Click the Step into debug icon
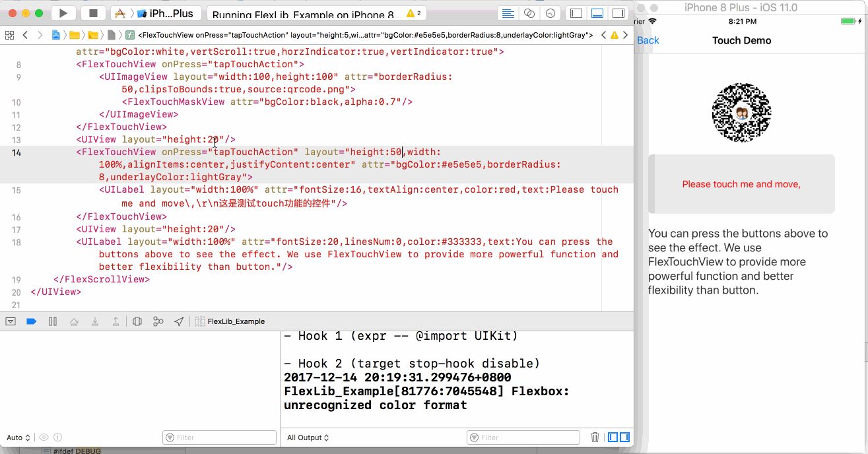The width and height of the screenshot is (868, 454). [95, 321]
